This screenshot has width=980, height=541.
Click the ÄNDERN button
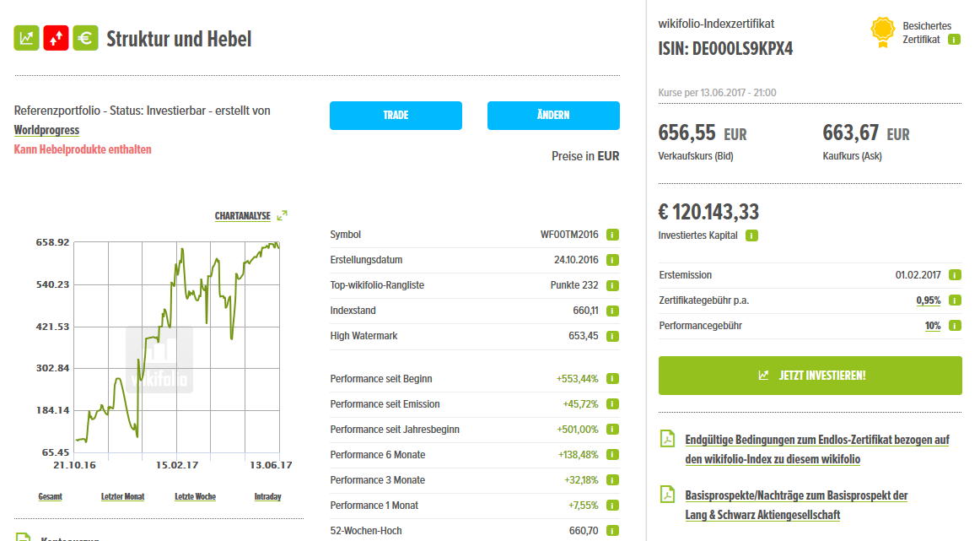pos(553,116)
